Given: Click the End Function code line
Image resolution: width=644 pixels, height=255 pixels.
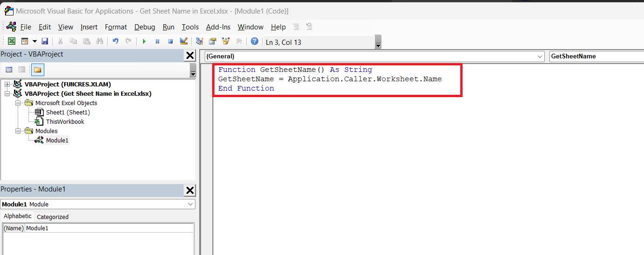Looking at the screenshot, I should pyautogui.click(x=246, y=88).
